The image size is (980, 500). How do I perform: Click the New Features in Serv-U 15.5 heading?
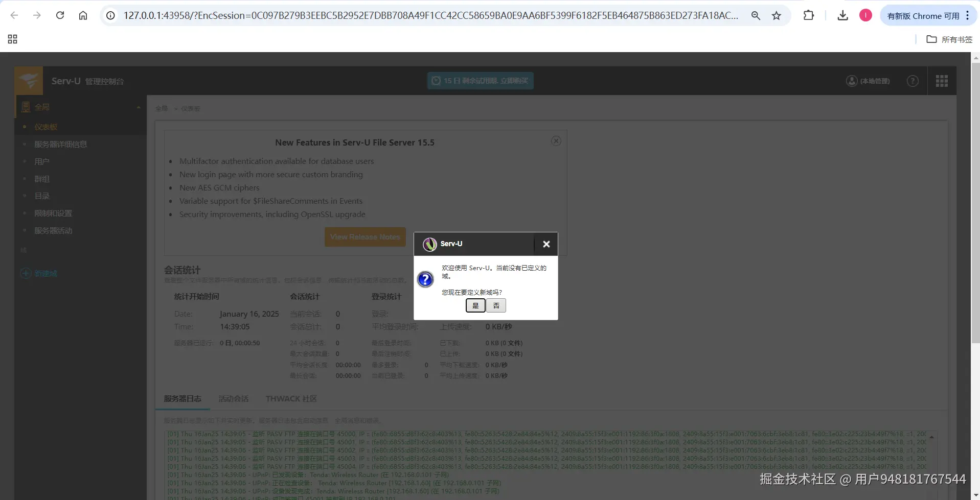[355, 142]
